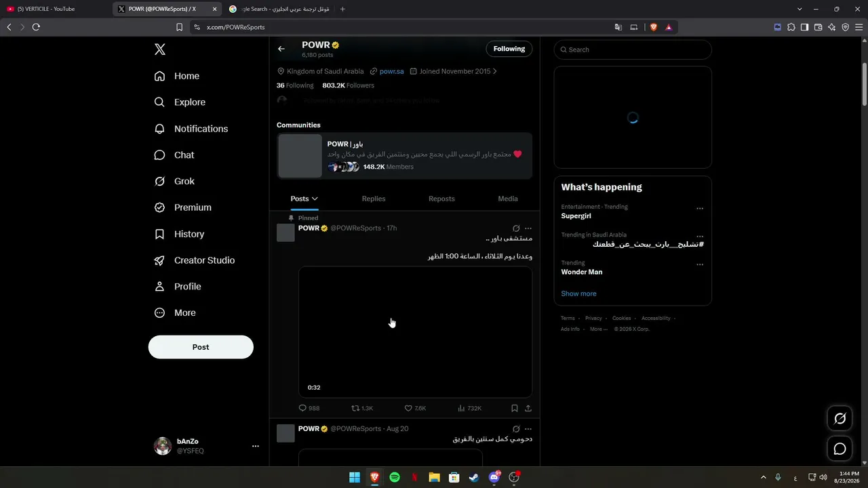The image size is (868, 488).
Task: Open Notifications in the sidebar
Action: point(191,129)
